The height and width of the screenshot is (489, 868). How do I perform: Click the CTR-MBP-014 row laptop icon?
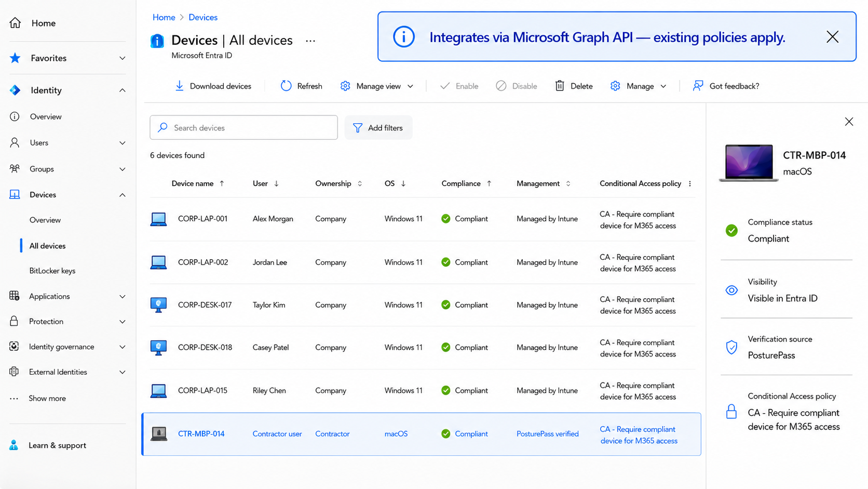[159, 433]
